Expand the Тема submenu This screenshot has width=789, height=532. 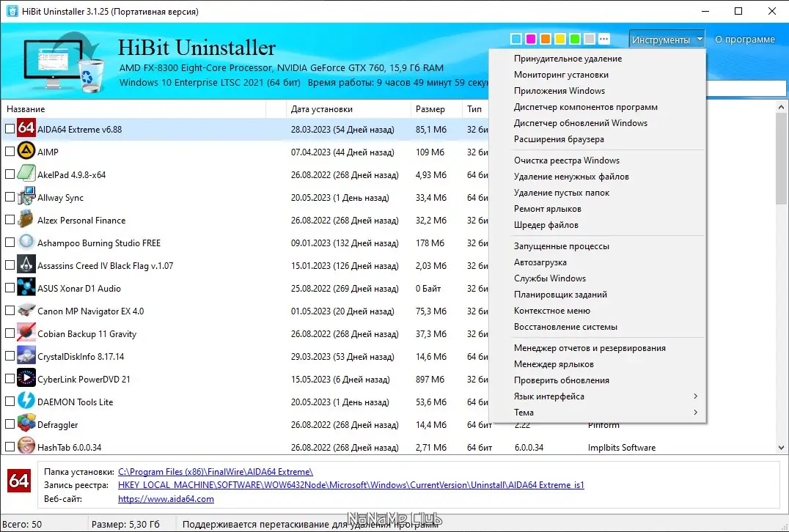point(598,413)
